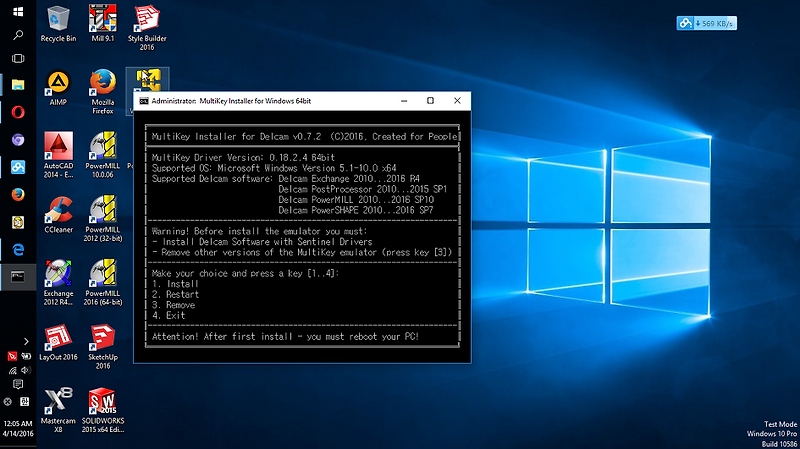Click 'Make your choice and press a key' line
The height and width of the screenshot is (449, 800).
click(245, 273)
